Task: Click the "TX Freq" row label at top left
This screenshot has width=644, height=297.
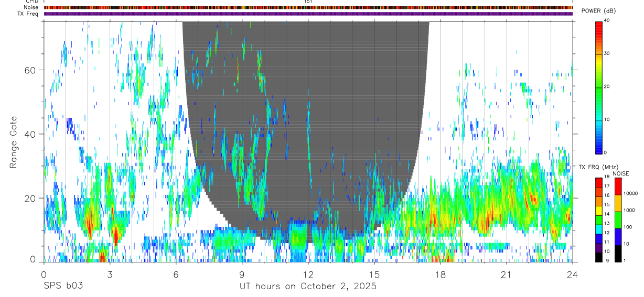Action: 28,14
